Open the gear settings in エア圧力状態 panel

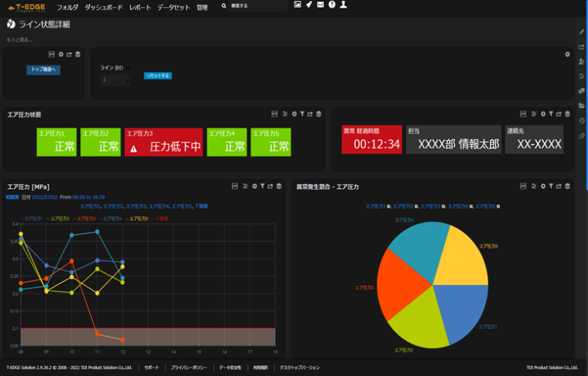[x=294, y=114]
